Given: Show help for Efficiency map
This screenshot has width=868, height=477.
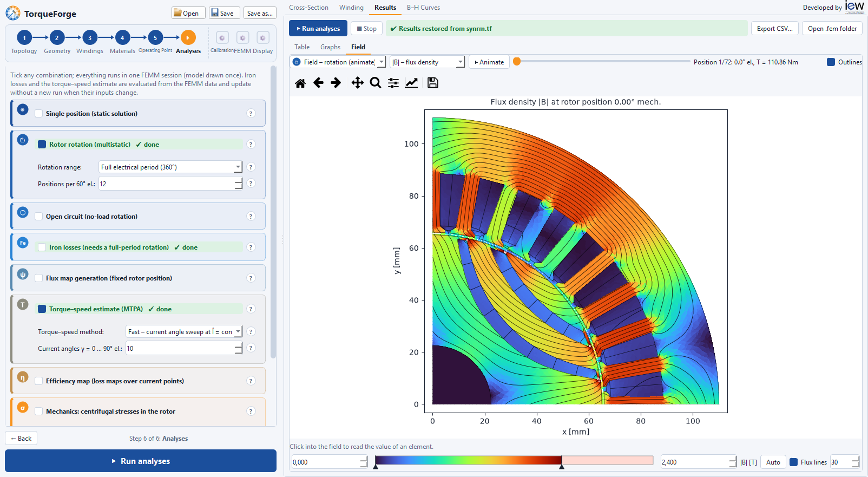Looking at the screenshot, I should tap(251, 381).
